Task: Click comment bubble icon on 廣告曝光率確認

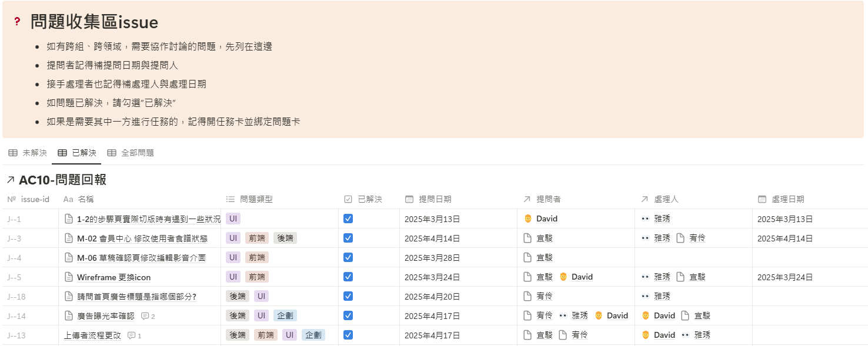Action: point(145,316)
